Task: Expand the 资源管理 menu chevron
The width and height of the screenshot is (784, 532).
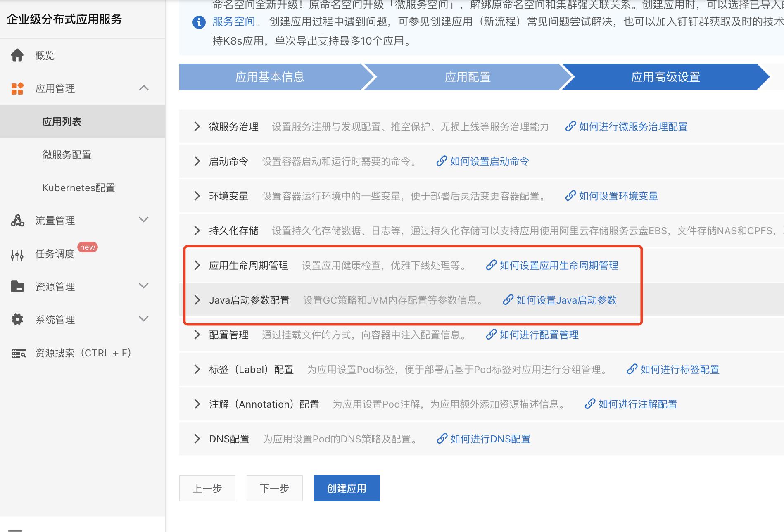Action: point(144,286)
